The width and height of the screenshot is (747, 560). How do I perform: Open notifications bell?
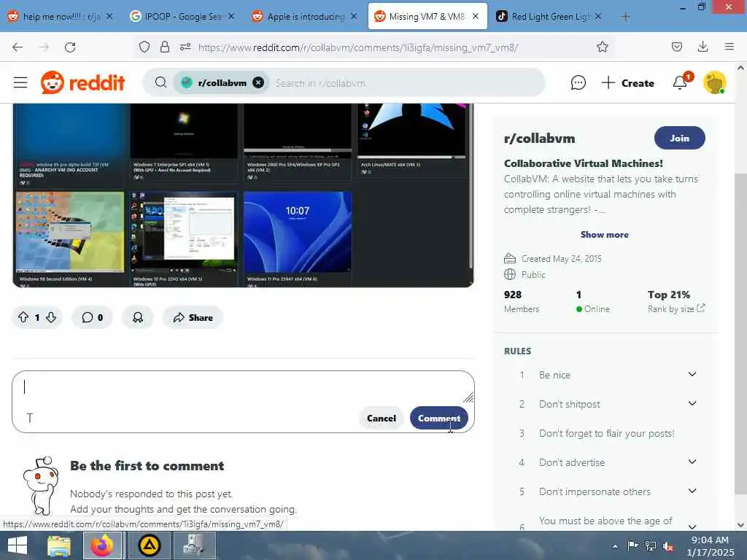coord(680,83)
